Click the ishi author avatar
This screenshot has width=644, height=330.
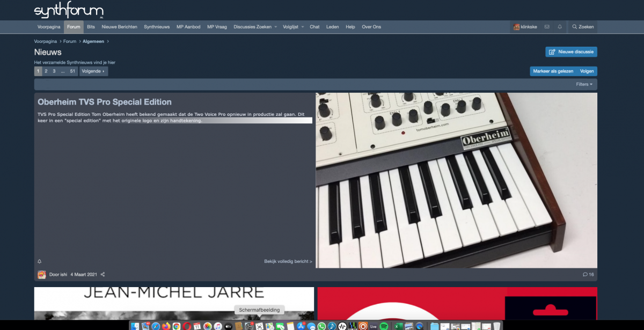pos(41,275)
